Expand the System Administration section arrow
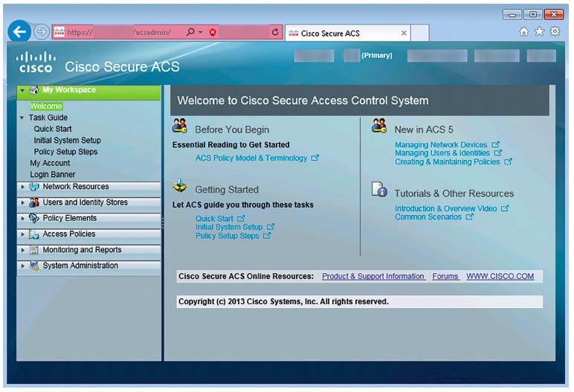 point(22,266)
